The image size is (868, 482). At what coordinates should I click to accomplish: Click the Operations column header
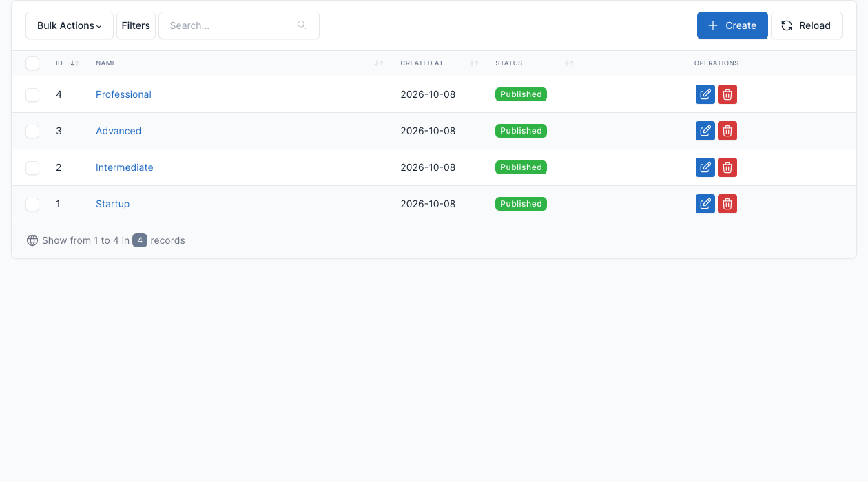[x=716, y=63]
